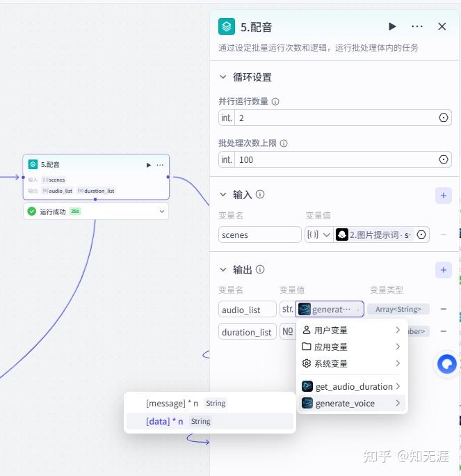Screen dimensions: 461x476
Task: Choose [message] * n String option
Action: coord(210,403)
